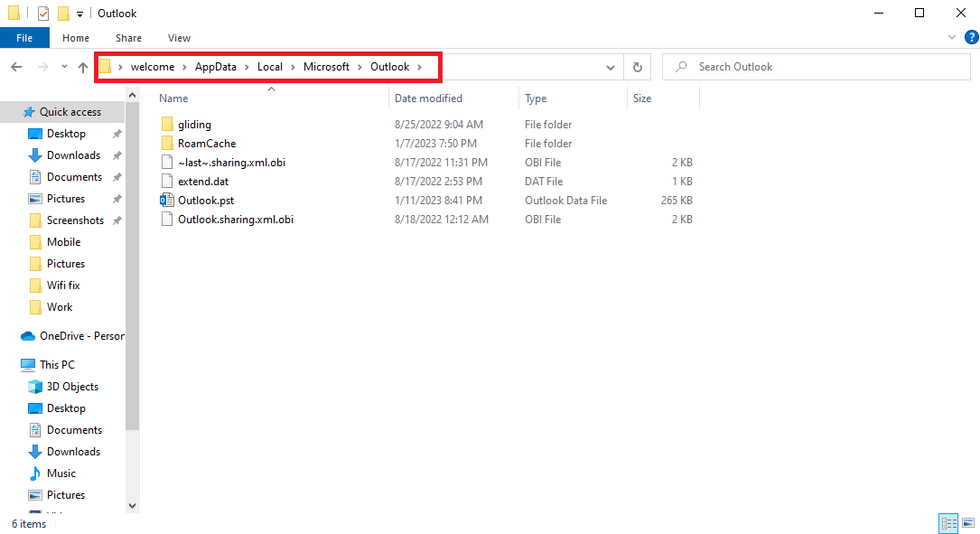Screen dimensions: 980x534
Task: Open the Customize Quick Access Toolbar dropdown
Action: (x=80, y=14)
